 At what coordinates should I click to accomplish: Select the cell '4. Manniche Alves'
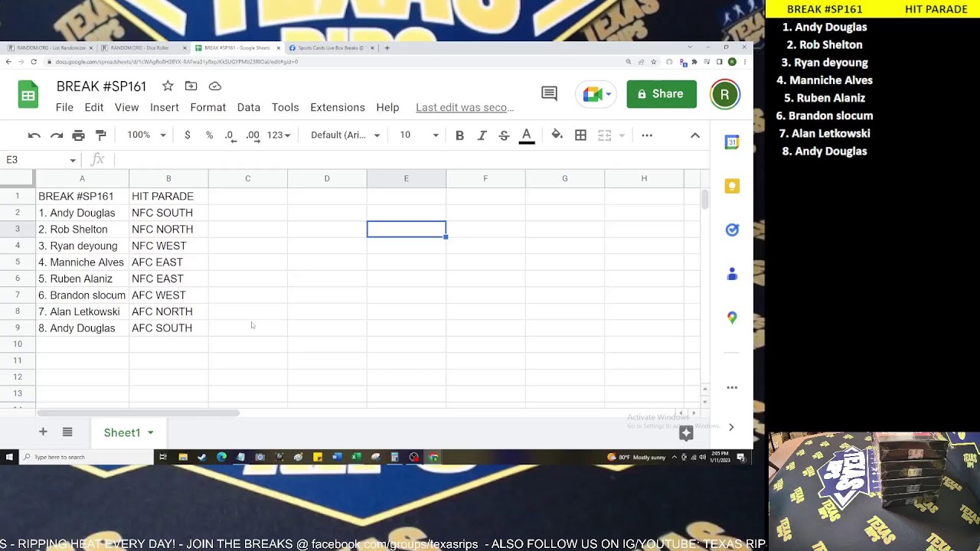click(x=82, y=262)
